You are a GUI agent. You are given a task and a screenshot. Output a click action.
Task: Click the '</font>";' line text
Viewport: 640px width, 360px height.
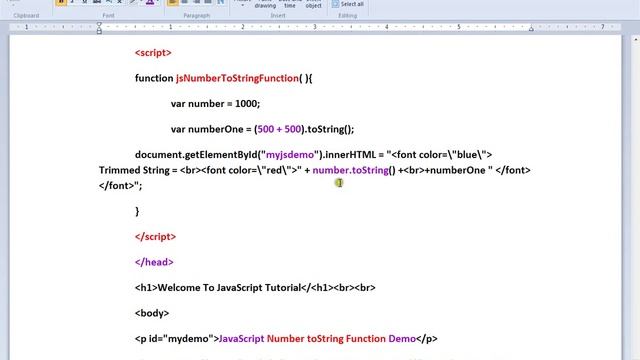click(120, 186)
